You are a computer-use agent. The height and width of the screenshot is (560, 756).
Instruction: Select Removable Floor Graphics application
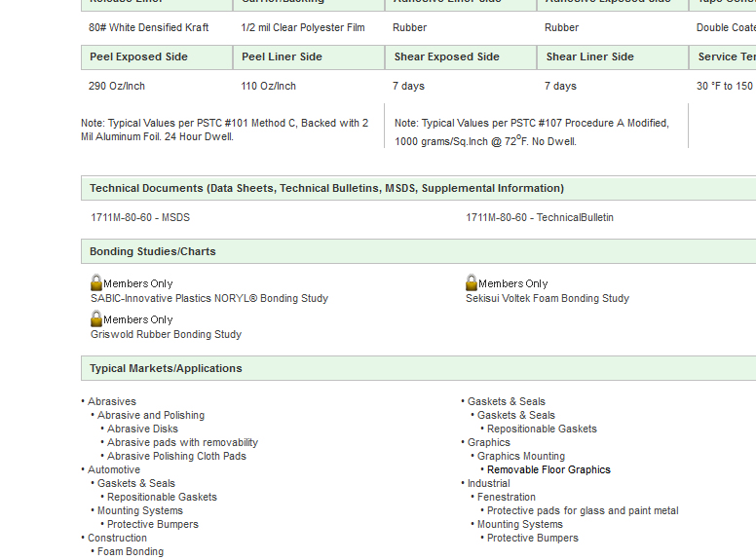[548, 469]
